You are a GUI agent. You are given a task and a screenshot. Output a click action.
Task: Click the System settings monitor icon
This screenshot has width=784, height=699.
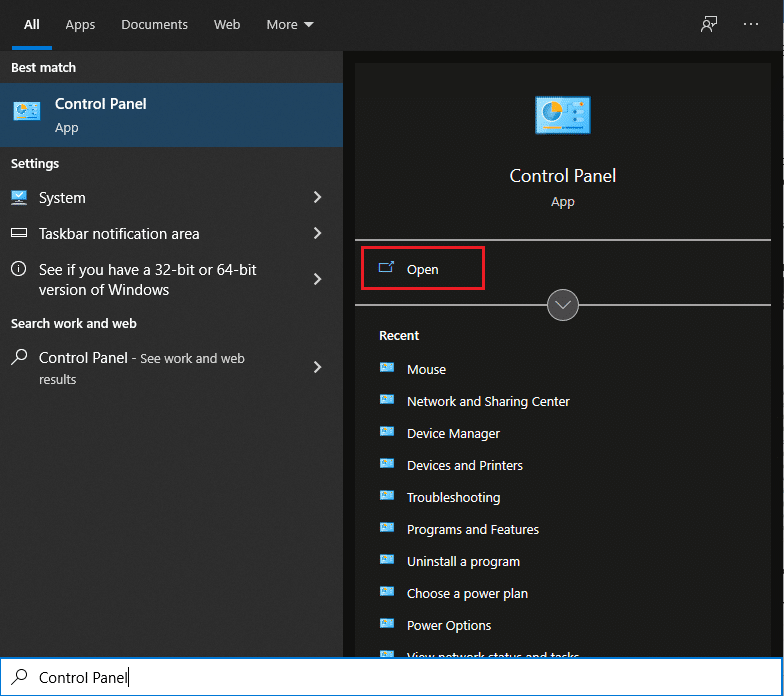pyautogui.click(x=19, y=198)
